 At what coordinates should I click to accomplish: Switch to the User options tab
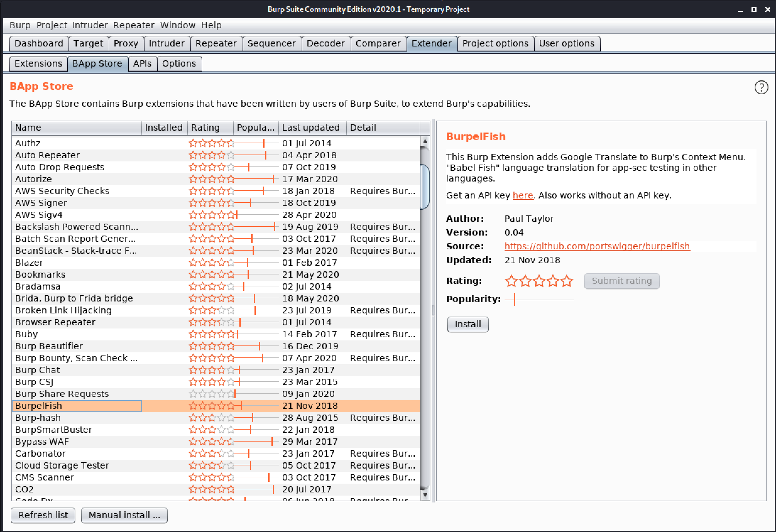click(567, 43)
